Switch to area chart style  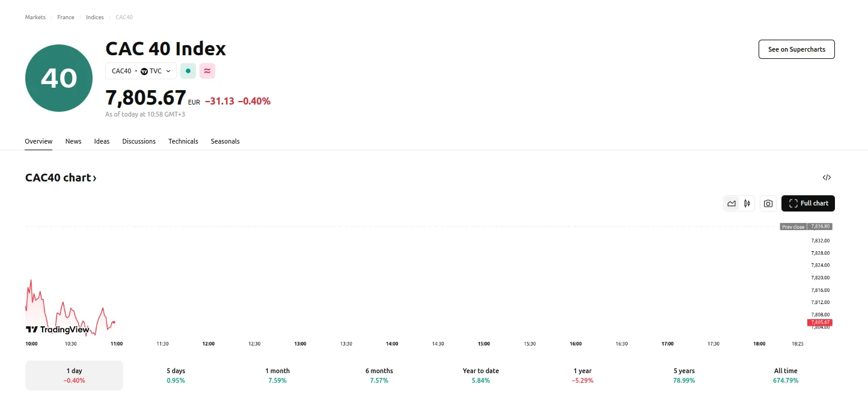732,204
